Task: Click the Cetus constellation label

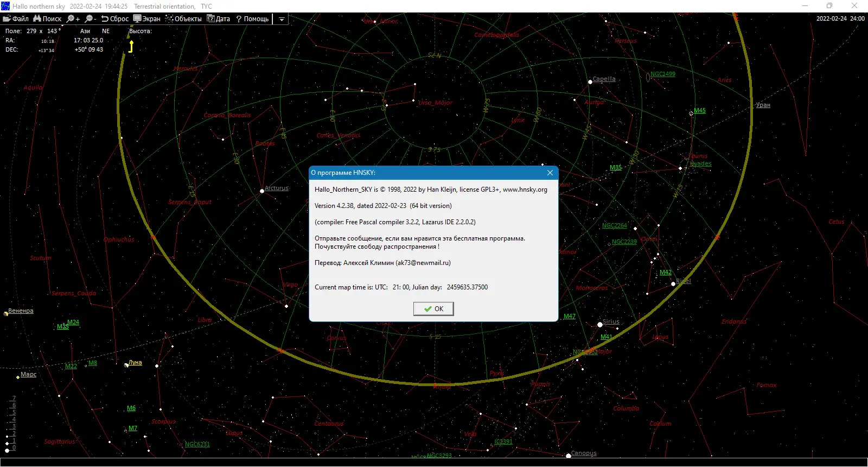Action: tap(837, 222)
